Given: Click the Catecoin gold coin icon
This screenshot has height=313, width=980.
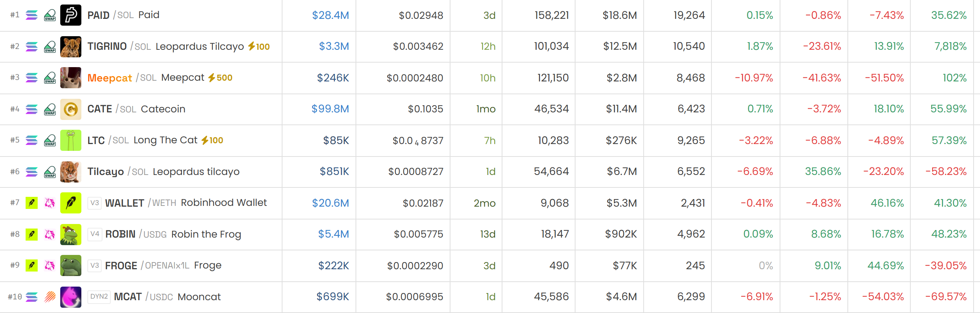Looking at the screenshot, I should coord(71,109).
